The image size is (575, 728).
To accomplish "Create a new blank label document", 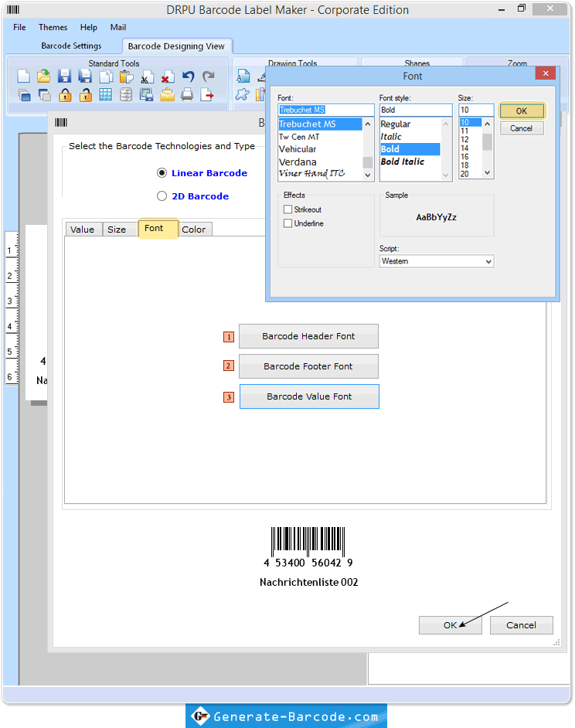I will pyautogui.click(x=23, y=77).
